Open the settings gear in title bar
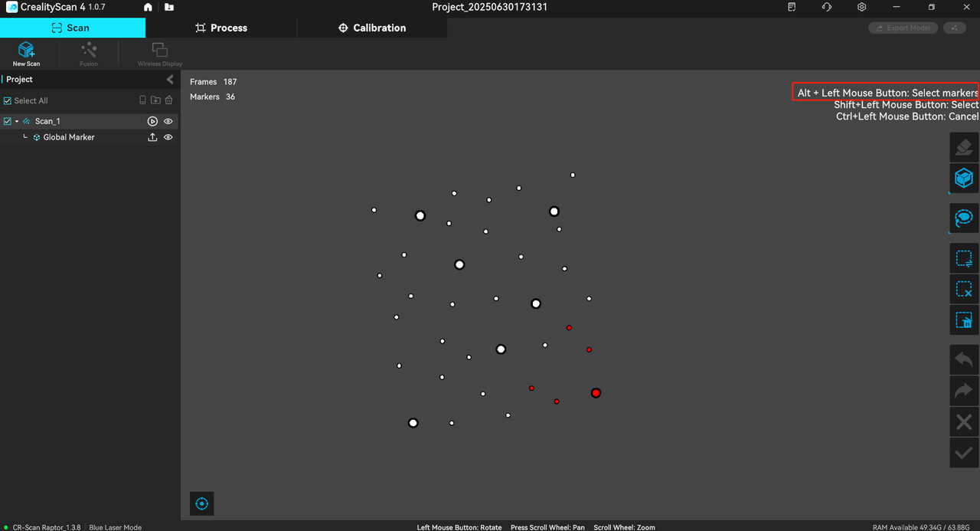980x531 pixels. pos(862,7)
